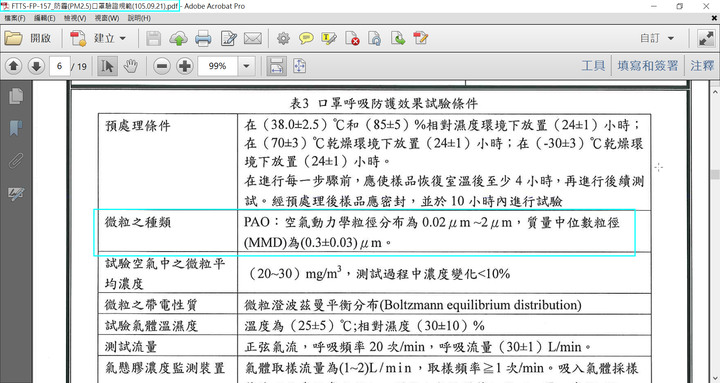Screen dimensions: 720x383
Task: Click the page number field showing 6
Action: 60,66
